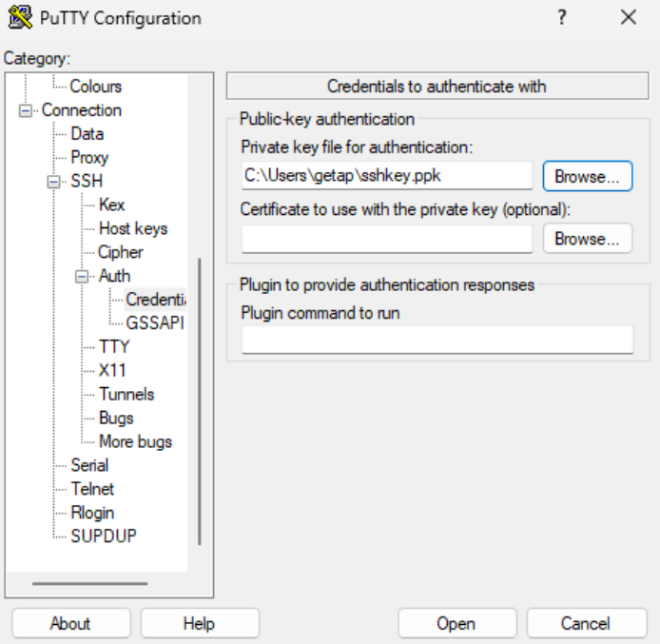Open the Tunnels settings panel
This screenshot has height=644, width=660.
(x=126, y=394)
